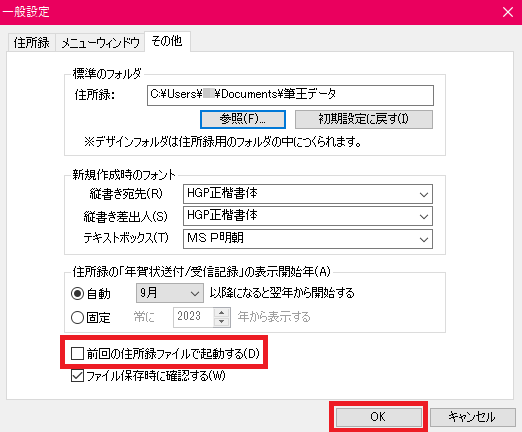Click the 住所録 folder path field
Screen dimensions: 522x432
point(290,95)
